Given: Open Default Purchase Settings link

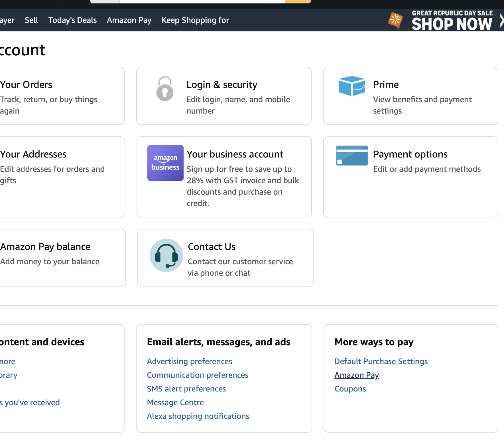Looking at the screenshot, I should click(381, 361).
